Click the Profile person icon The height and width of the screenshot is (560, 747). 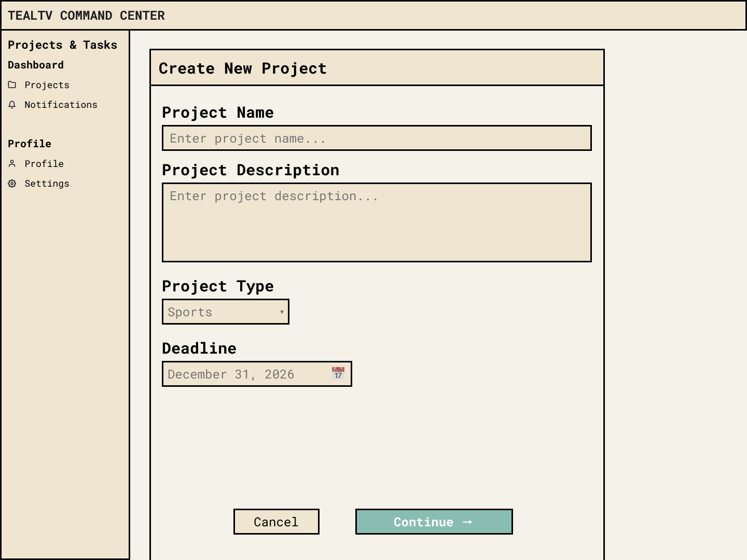[x=12, y=164]
